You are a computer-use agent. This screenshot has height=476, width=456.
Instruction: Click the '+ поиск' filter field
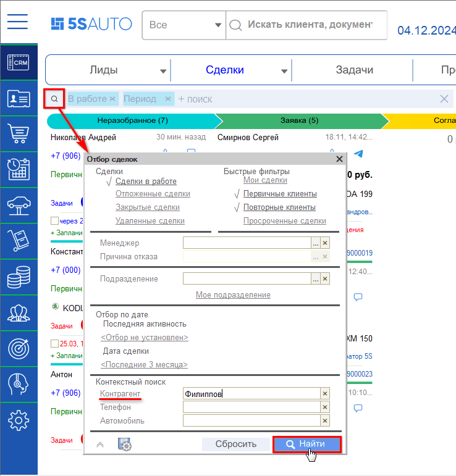(x=195, y=99)
